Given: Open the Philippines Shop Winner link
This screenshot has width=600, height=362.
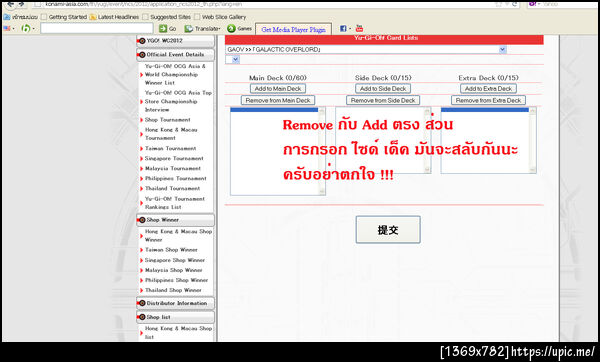Looking at the screenshot, I should (176, 280).
